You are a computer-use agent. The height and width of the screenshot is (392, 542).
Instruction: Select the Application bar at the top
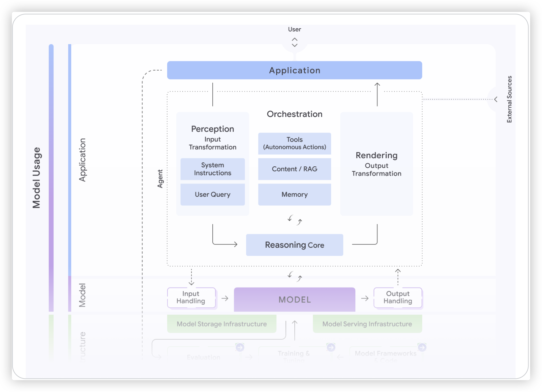point(294,70)
